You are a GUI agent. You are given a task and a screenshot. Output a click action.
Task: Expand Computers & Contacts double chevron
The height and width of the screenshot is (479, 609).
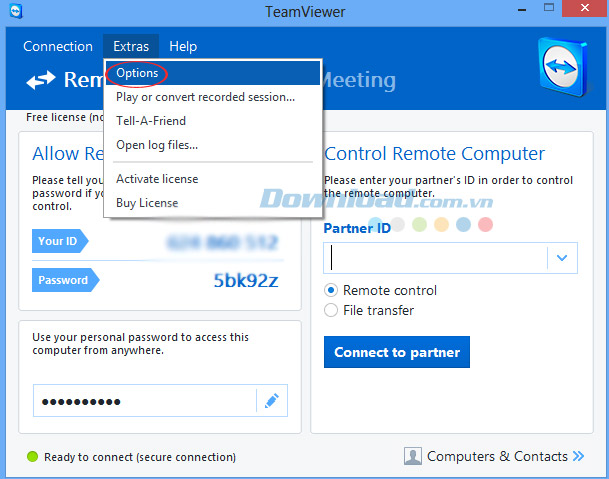578,456
